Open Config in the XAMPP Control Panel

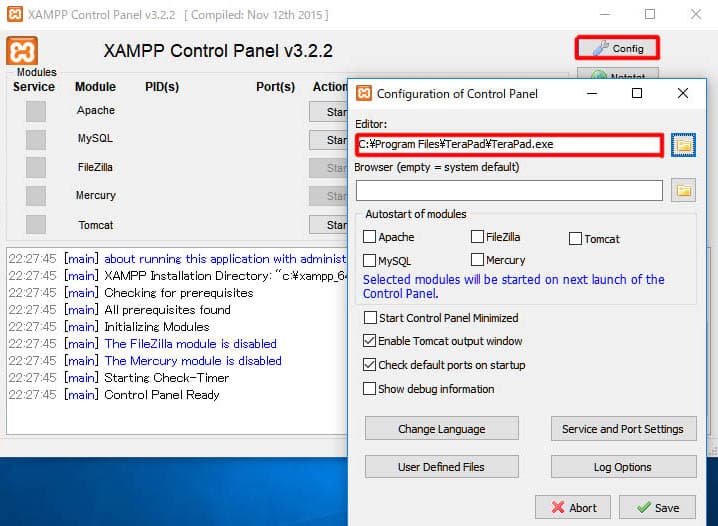coord(617,48)
